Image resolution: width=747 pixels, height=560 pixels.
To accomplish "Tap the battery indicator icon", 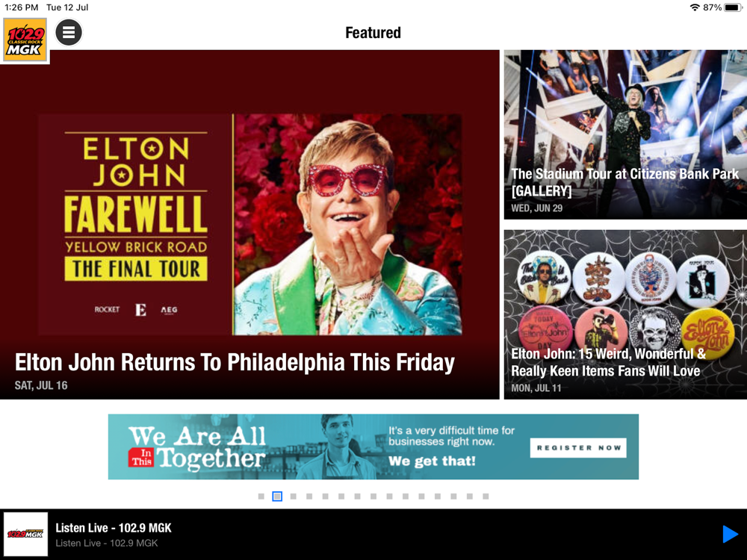I will 733,7.
